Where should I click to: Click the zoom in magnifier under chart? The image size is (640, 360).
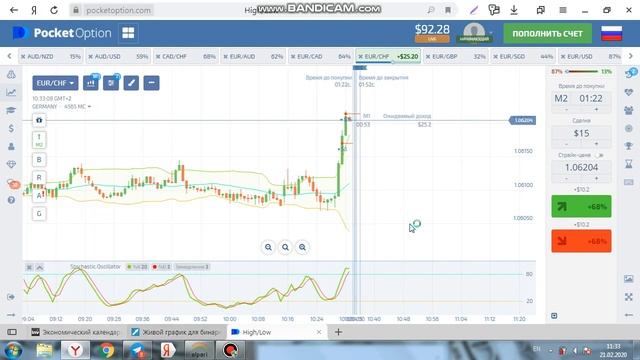pos(302,247)
